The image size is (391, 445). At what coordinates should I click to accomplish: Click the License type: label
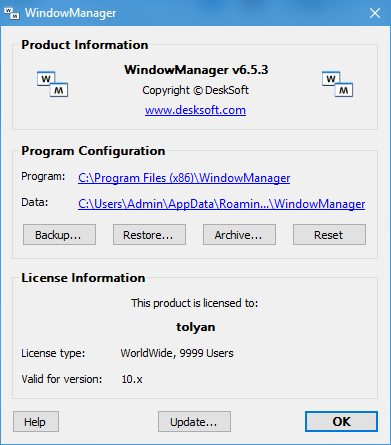click(x=53, y=353)
